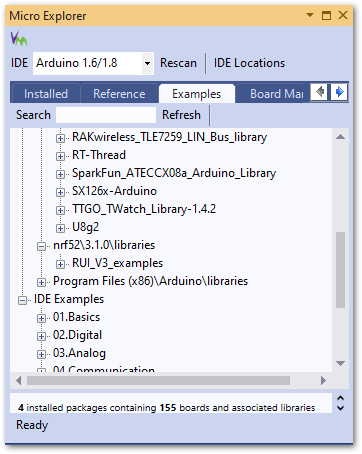Click the status message down spinner arrow
The image size is (362, 454).
(x=340, y=408)
